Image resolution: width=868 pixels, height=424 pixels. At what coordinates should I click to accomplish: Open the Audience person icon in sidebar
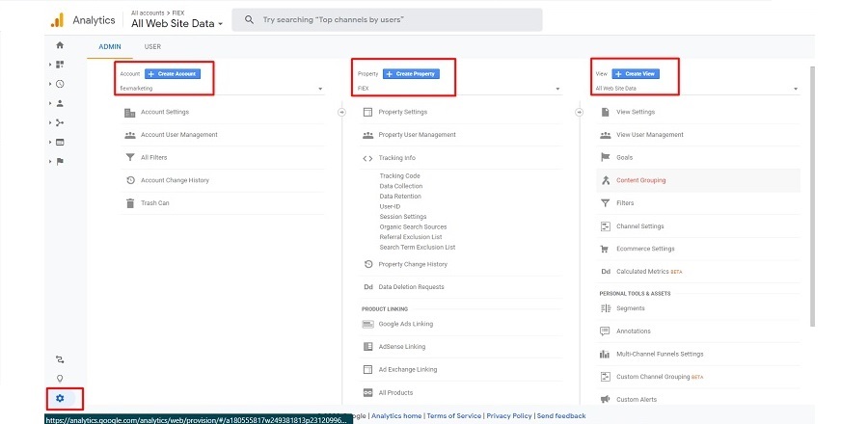tap(60, 103)
